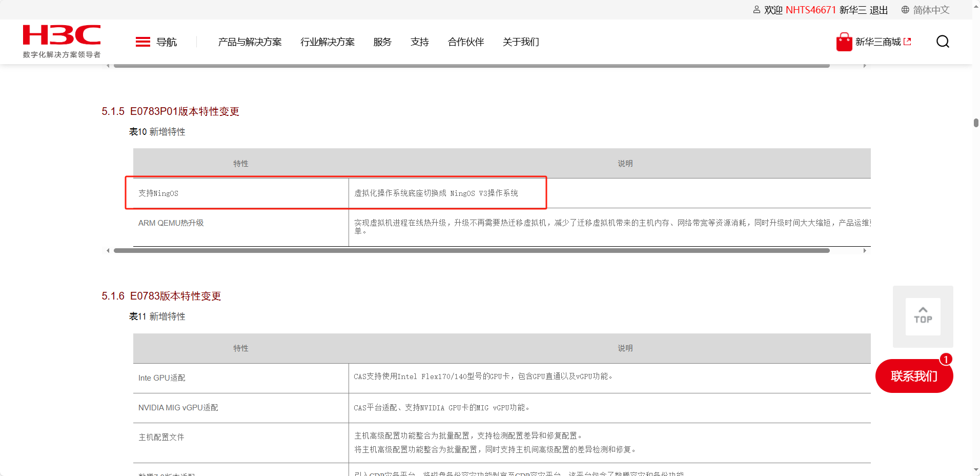Click the 欢迎 greeting text
Viewport: 980px width, 476px height.
(773, 10)
